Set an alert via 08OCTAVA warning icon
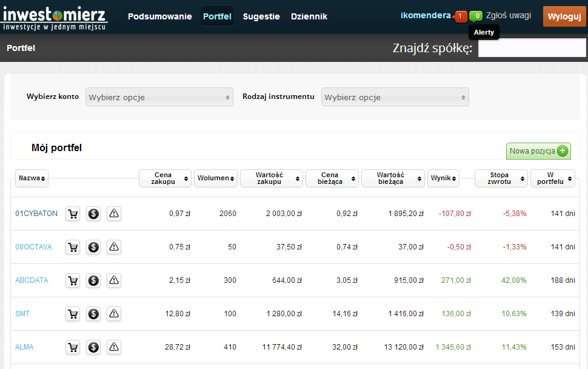This screenshot has width=588, height=369. pos(114,247)
